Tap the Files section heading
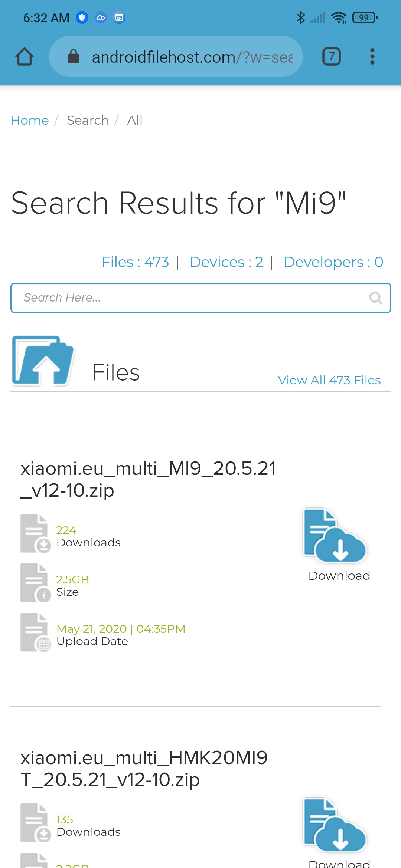Screen dimensions: 401x868 click(116, 372)
